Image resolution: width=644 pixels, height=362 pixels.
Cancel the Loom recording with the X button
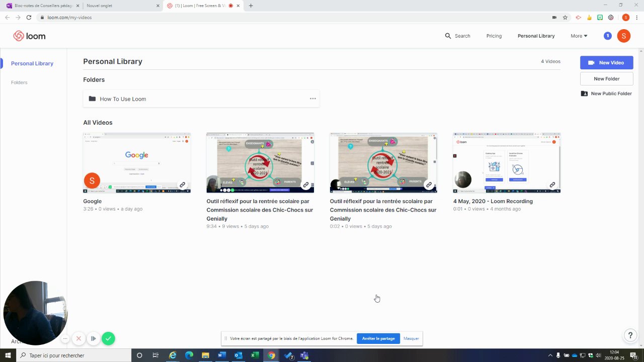click(78, 339)
